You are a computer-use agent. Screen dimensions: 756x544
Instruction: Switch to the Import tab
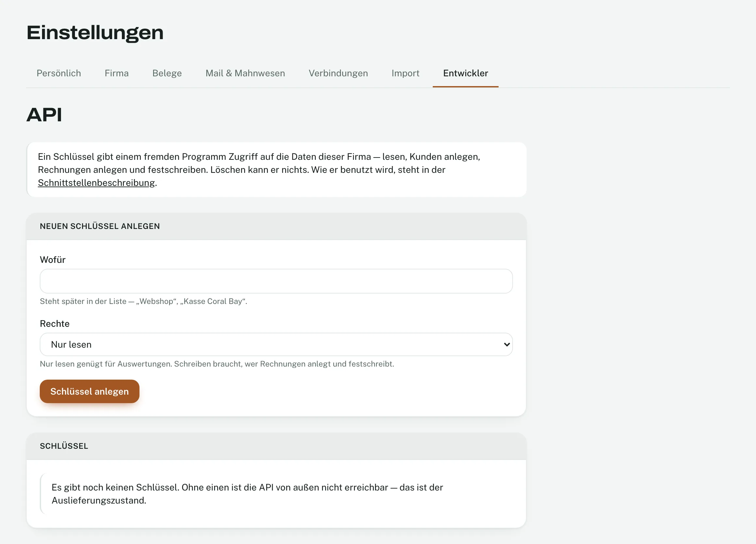[405, 73]
